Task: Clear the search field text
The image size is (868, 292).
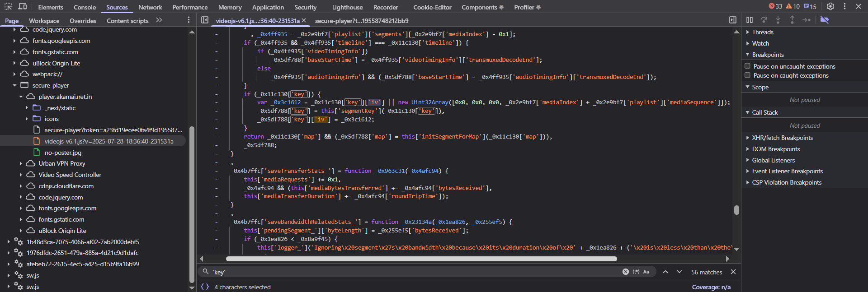Action: pyautogui.click(x=625, y=272)
